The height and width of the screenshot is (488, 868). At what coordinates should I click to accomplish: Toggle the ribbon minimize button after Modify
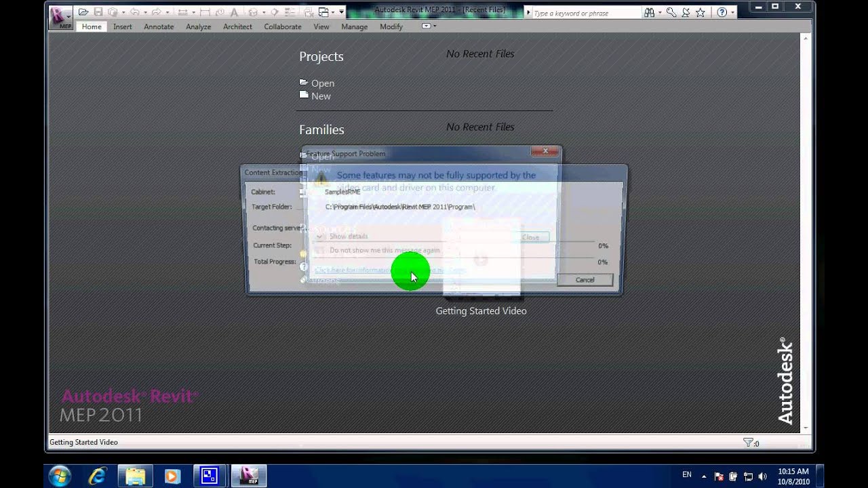coord(427,26)
